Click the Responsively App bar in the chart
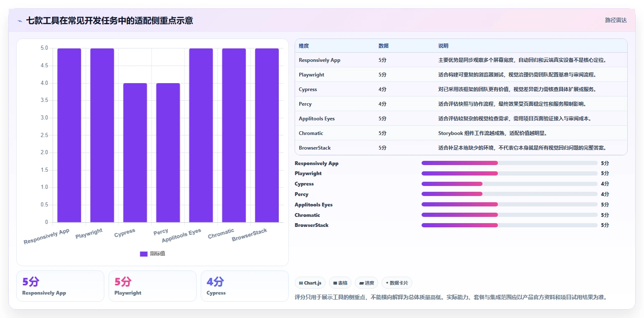Image resolution: width=644 pixels, height=318 pixels. pos(69,135)
